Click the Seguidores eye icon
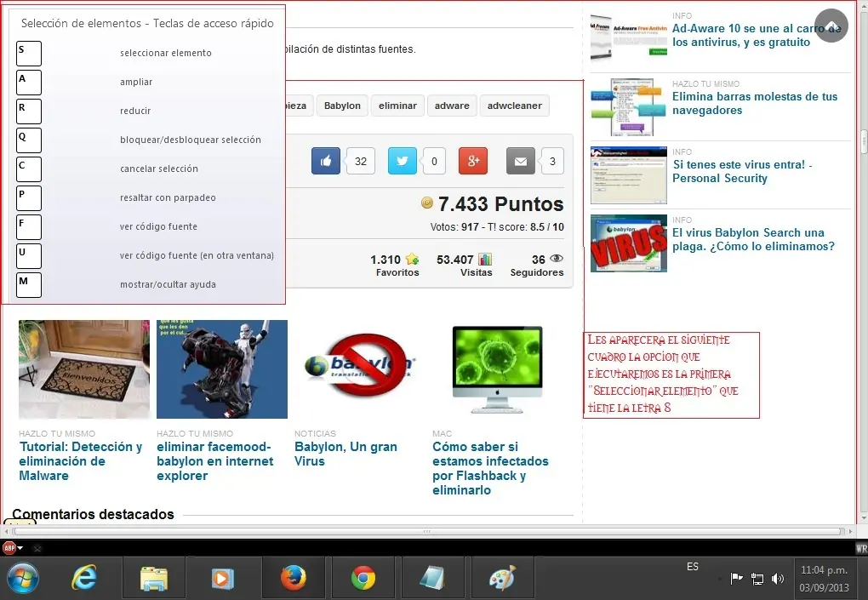Image resolution: width=868 pixels, height=600 pixels. (557, 259)
